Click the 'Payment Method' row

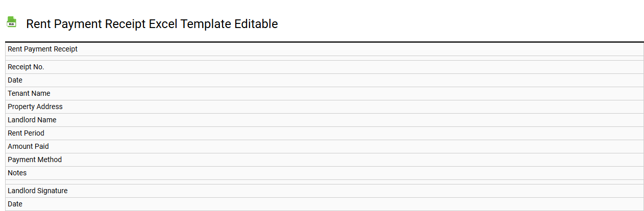point(35,160)
